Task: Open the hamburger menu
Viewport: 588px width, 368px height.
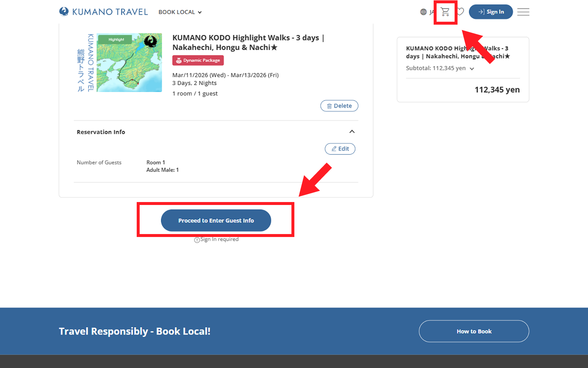Action: coord(523,12)
